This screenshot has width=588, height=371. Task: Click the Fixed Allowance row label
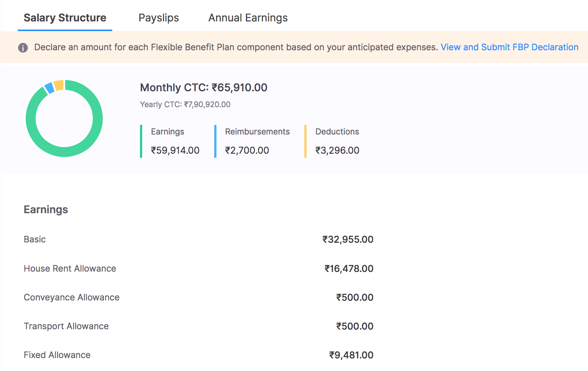coord(57,355)
